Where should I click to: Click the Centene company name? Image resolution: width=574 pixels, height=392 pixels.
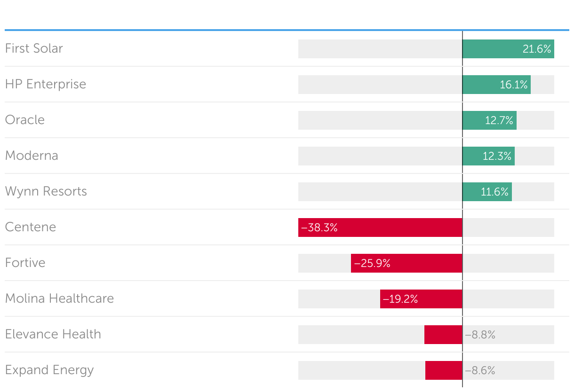coord(31,227)
